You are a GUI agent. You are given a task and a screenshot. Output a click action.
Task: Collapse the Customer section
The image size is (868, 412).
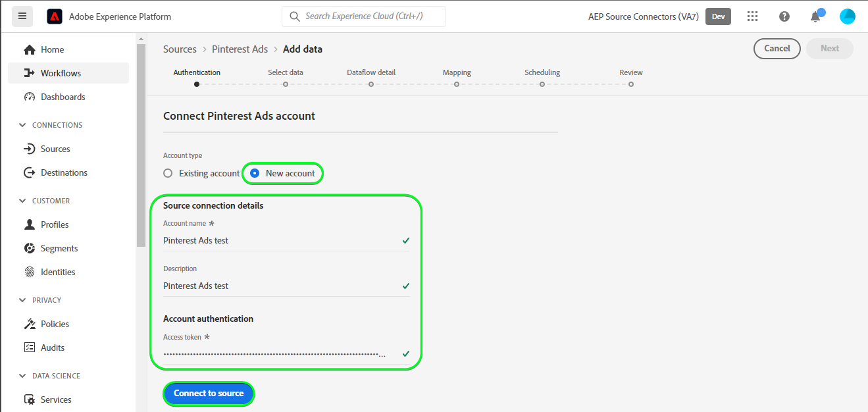coord(23,201)
